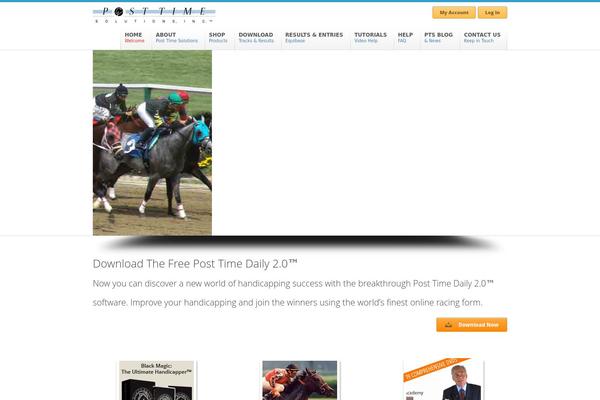
Task: Open the Contact Us menu item
Action: [x=483, y=38]
